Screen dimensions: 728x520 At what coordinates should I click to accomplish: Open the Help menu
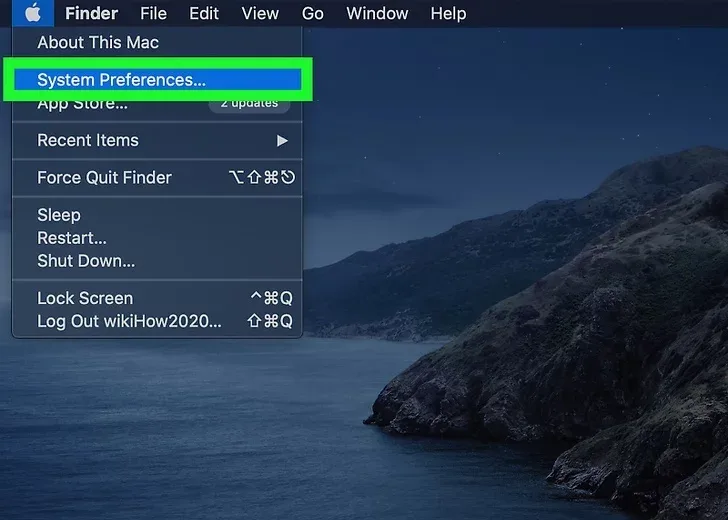(x=448, y=13)
